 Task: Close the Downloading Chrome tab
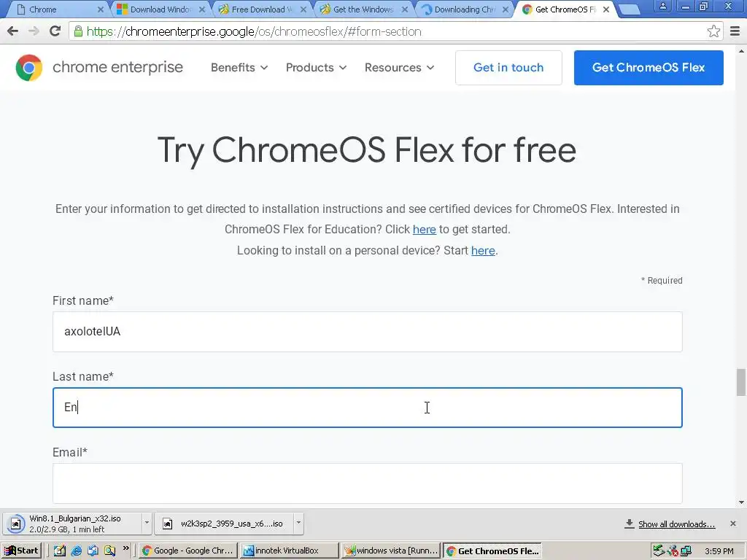pos(506,9)
